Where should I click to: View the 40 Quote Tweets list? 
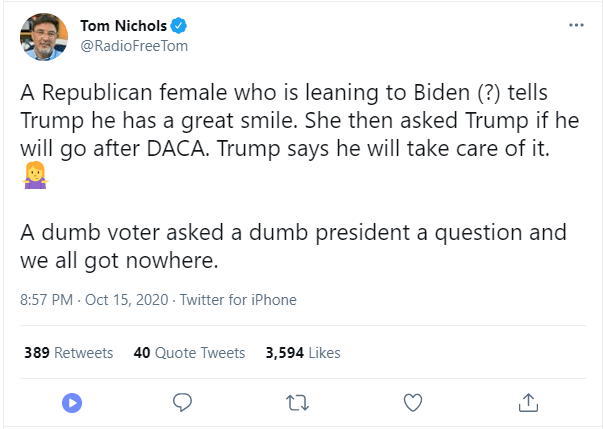pos(189,353)
